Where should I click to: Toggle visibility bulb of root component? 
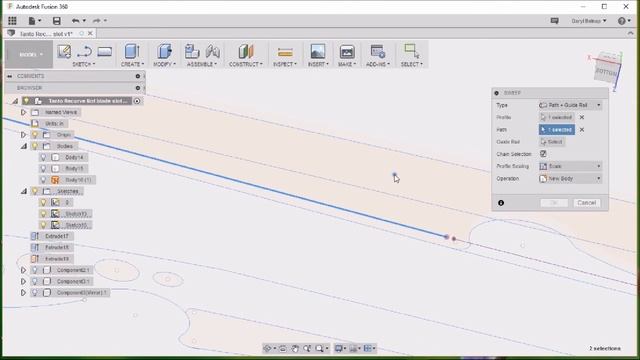pyautogui.click(x=26, y=100)
